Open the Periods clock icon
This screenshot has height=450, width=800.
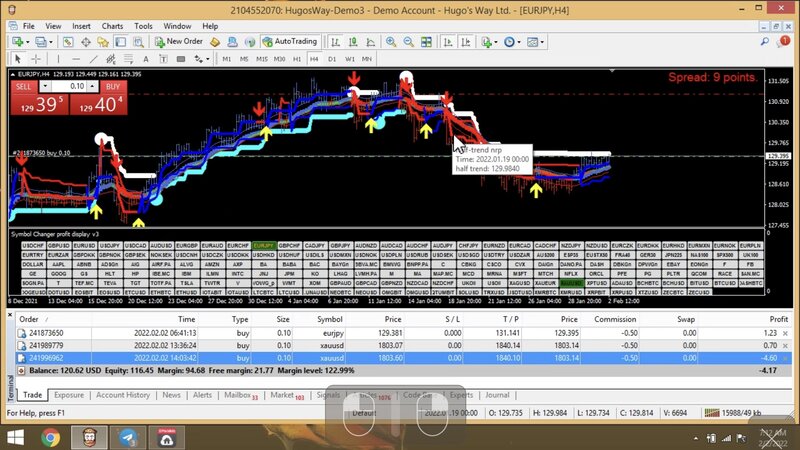(509, 42)
